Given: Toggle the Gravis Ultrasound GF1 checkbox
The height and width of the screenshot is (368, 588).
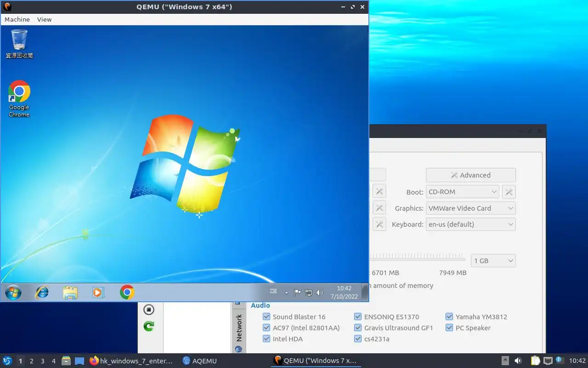Looking at the screenshot, I should [358, 328].
